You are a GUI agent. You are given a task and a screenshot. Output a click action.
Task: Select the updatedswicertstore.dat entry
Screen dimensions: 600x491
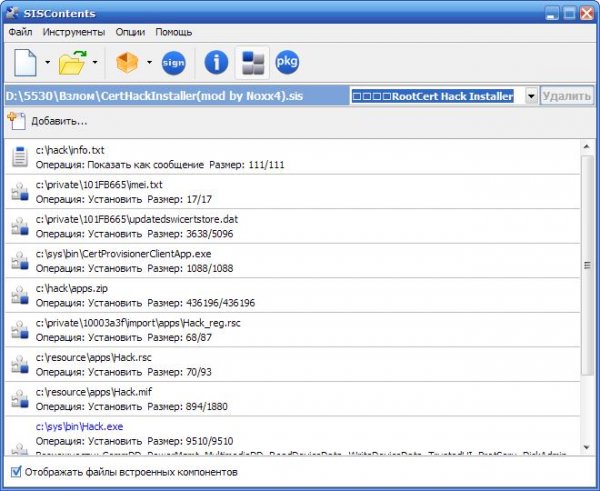coord(292,226)
